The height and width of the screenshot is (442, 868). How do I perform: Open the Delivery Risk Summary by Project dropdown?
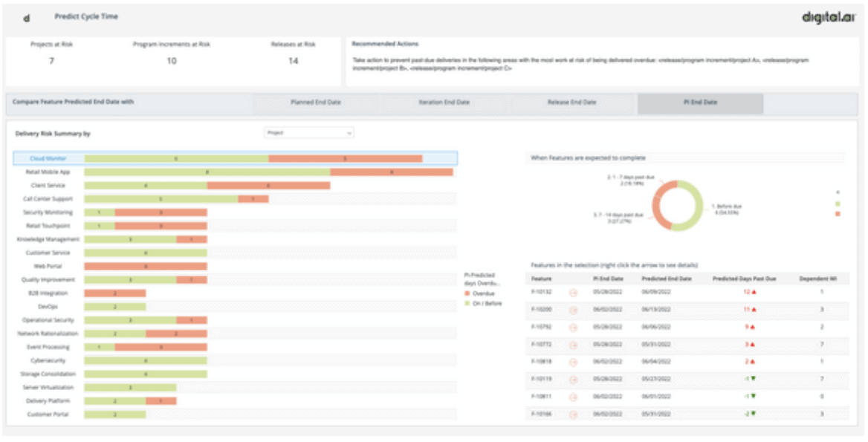pos(309,133)
